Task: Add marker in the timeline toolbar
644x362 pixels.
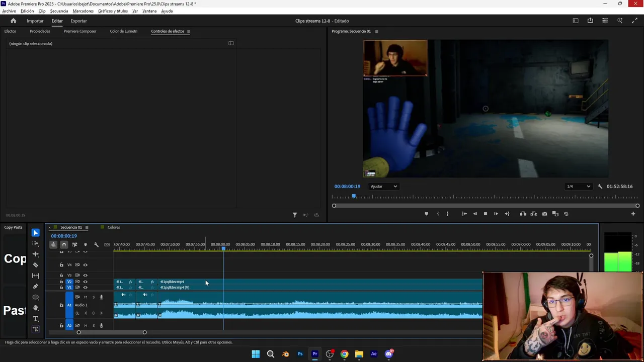Action: 85,245
